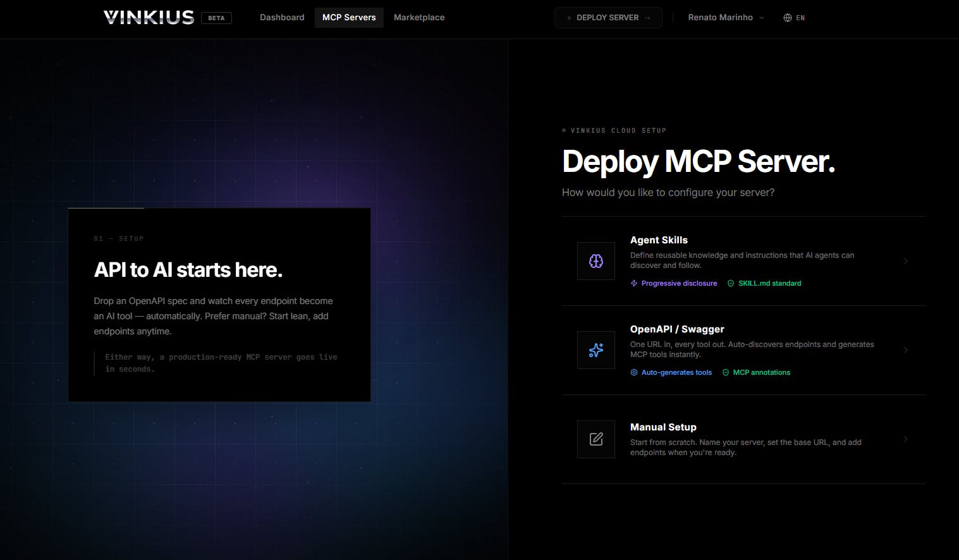Click the Manual Setup description text
Screen dimensions: 959x560
pyautogui.click(x=746, y=447)
